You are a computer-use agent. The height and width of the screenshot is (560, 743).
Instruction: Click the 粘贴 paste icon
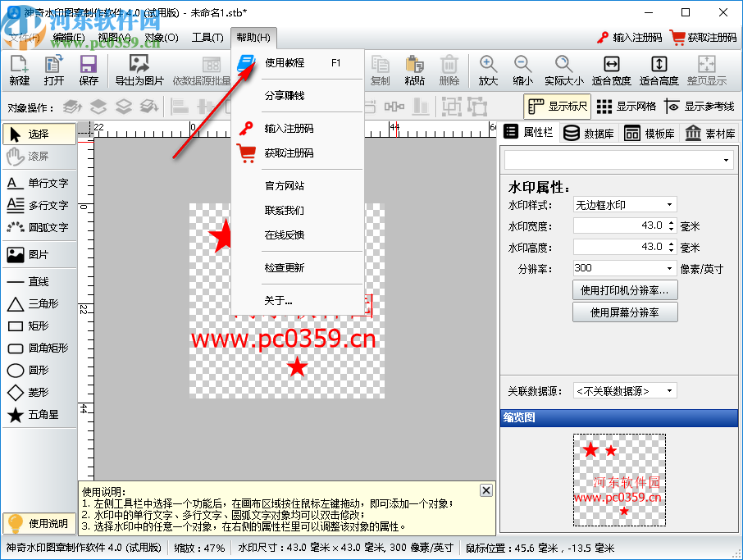(x=414, y=70)
